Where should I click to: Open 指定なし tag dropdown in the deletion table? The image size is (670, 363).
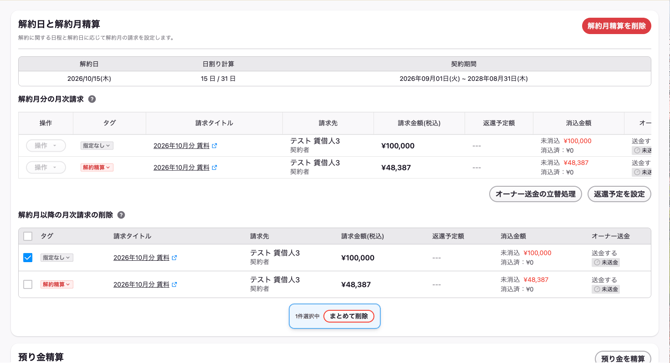point(57,258)
